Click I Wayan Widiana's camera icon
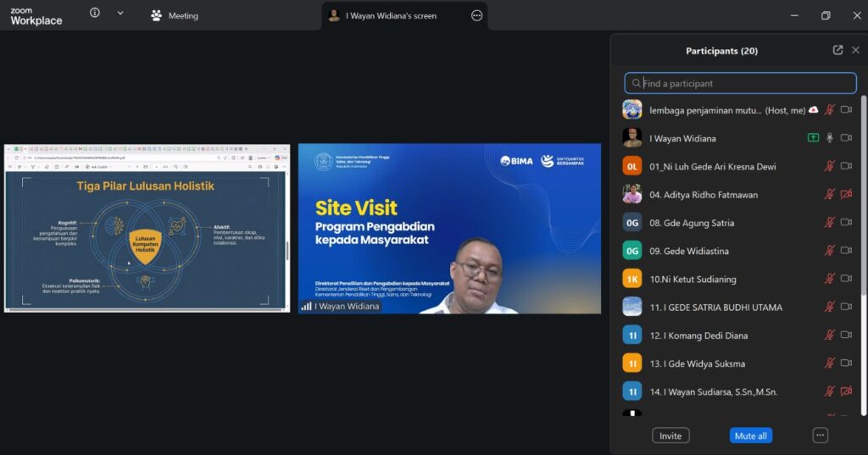Image resolution: width=868 pixels, height=455 pixels. 846,138
